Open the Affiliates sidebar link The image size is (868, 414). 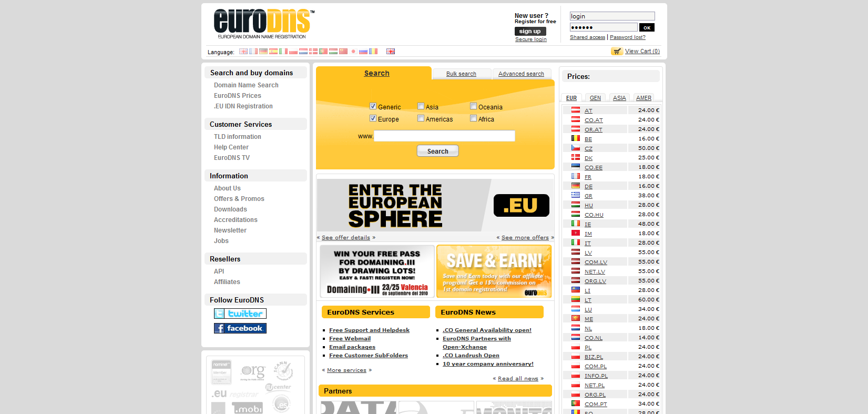[x=227, y=282]
